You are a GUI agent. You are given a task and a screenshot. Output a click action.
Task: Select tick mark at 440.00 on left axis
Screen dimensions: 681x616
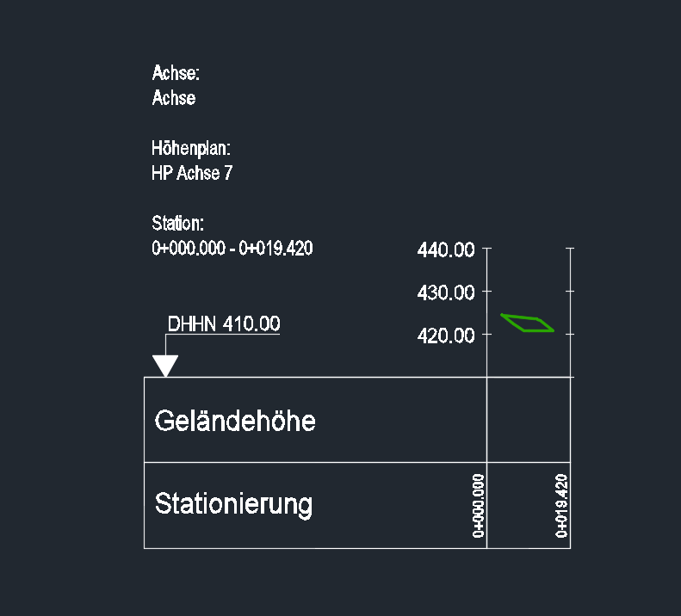[487, 249]
